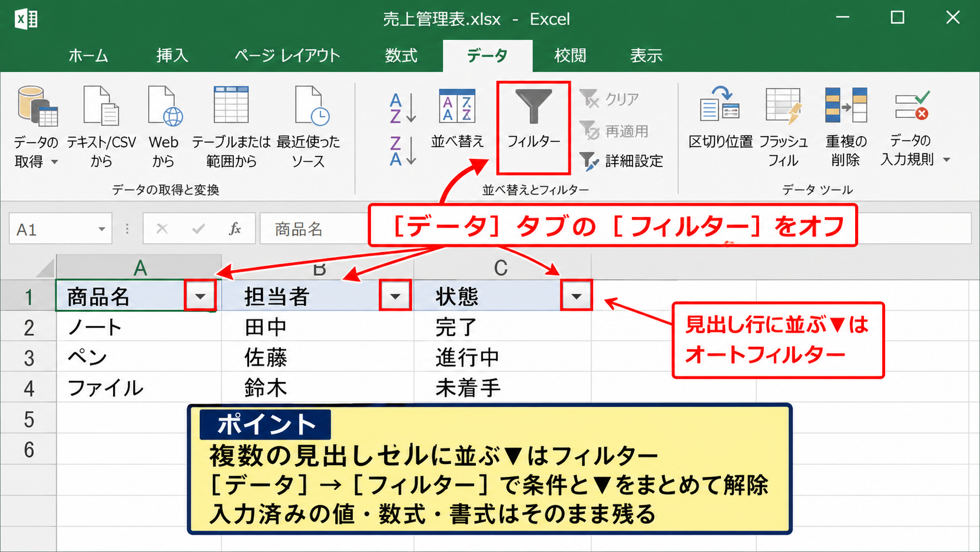Run フラッシュフィル icon
The image size is (980, 552).
coord(784,106)
